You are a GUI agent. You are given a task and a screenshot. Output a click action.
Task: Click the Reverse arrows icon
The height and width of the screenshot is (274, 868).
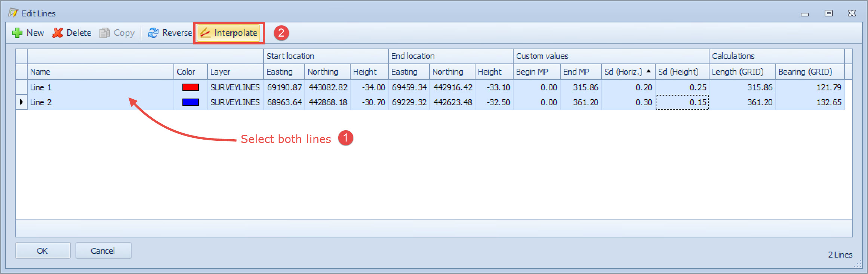click(x=153, y=33)
